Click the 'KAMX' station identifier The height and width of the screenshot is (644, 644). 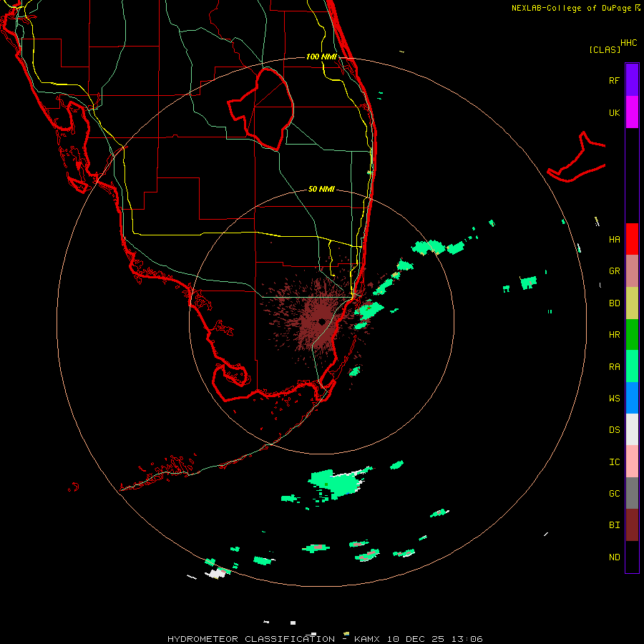(x=367, y=639)
